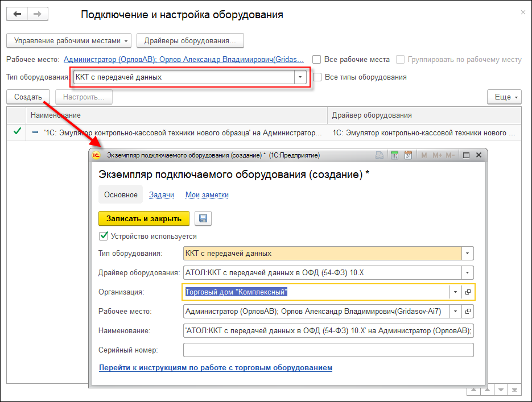Click main form Тип оборудования field
Image resolution: width=532 pixels, height=402 pixels.
pos(184,77)
